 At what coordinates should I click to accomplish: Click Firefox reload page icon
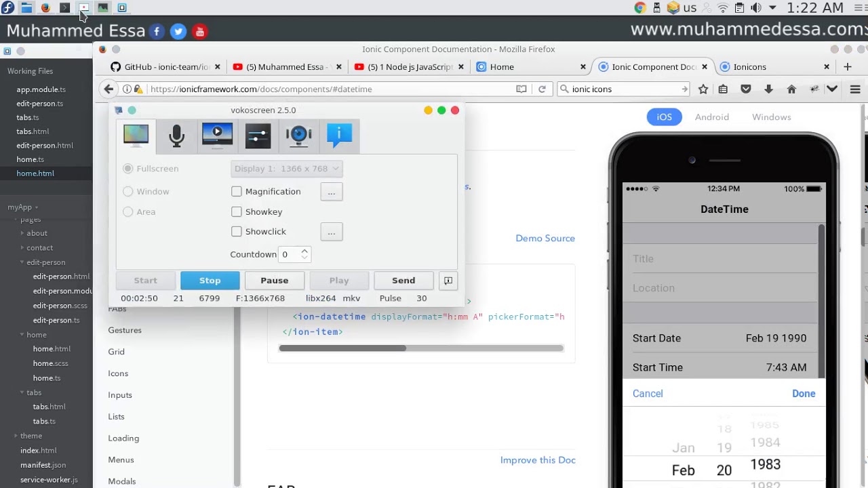pyautogui.click(x=542, y=89)
